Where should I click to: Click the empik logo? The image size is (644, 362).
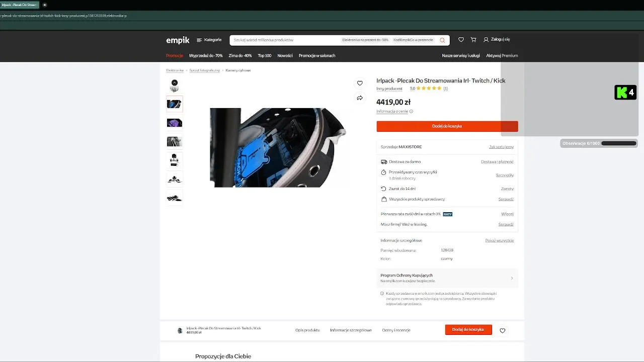tap(178, 40)
